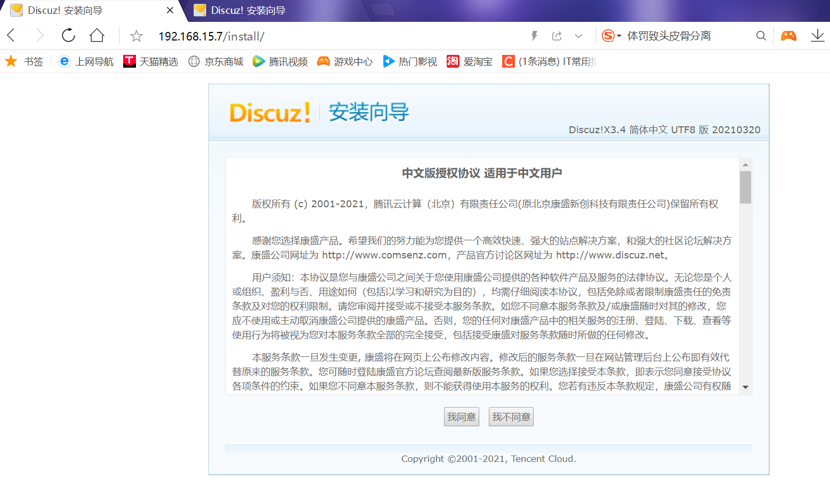
Task: Click the http://www.comsenz.com text
Action: click(x=384, y=255)
